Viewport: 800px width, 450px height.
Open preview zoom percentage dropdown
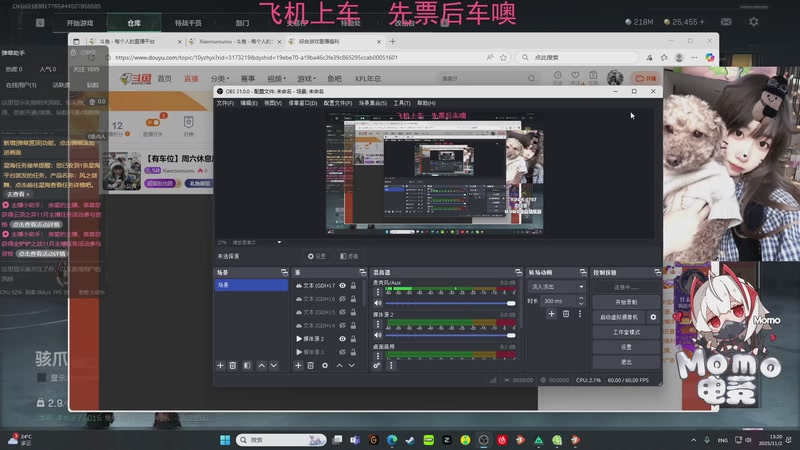(279, 242)
